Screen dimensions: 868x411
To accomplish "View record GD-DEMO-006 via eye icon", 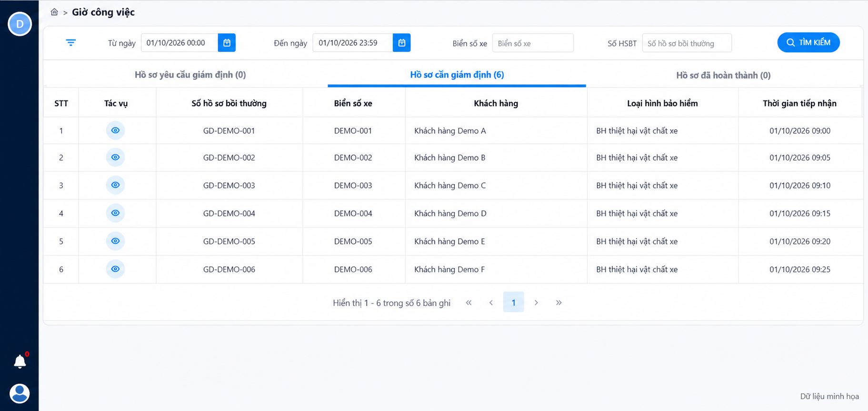I will [115, 269].
